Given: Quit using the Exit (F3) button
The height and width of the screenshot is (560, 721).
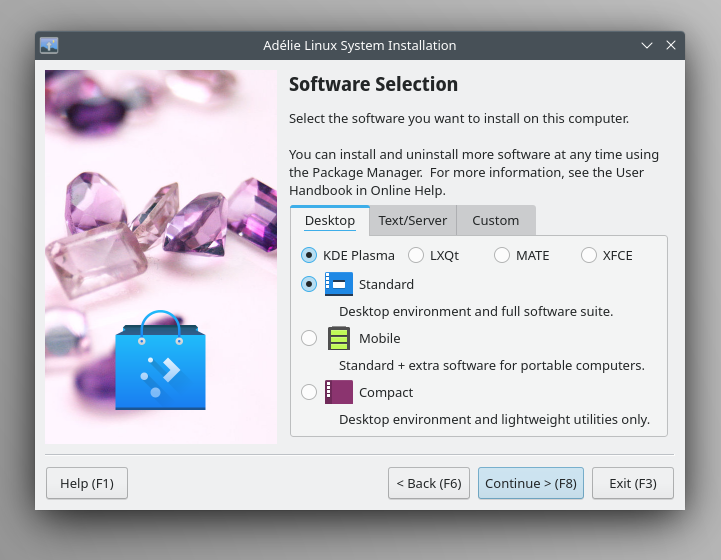Looking at the screenshot, I should click(x=633, y=483).
